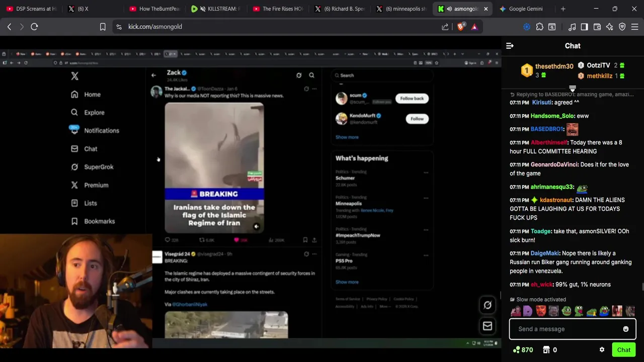Open the Brave Wallet icon
The image size is (644, 362).
click(597, 27)
